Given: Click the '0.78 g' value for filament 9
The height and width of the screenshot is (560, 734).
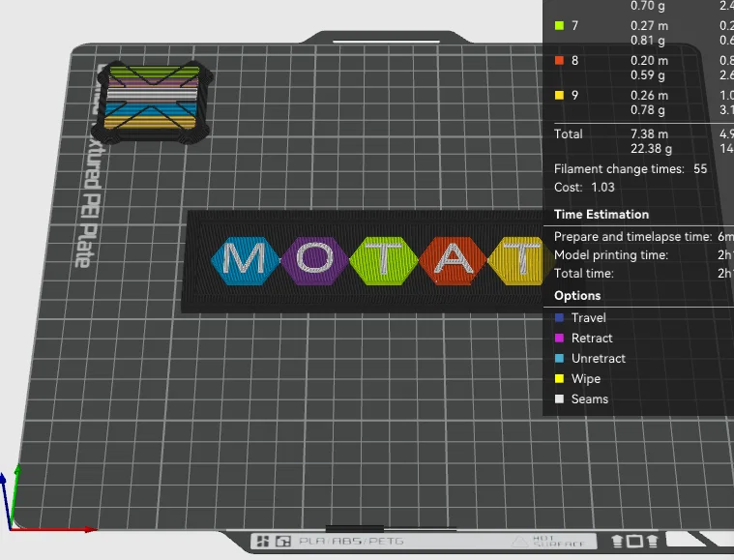Looking at the screenshot, I should 648,110.
